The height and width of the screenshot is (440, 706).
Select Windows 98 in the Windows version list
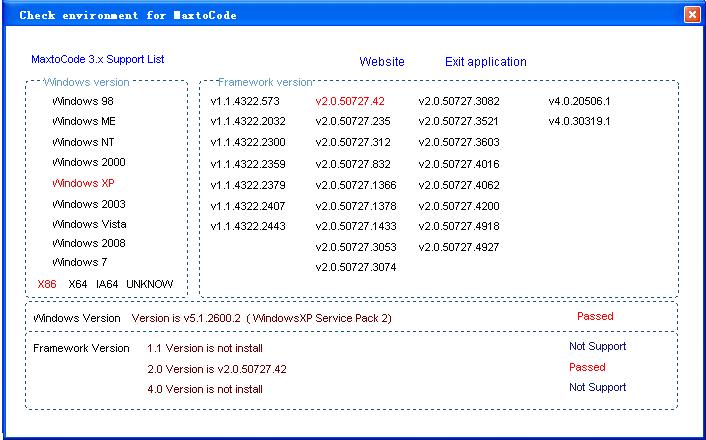83,101
